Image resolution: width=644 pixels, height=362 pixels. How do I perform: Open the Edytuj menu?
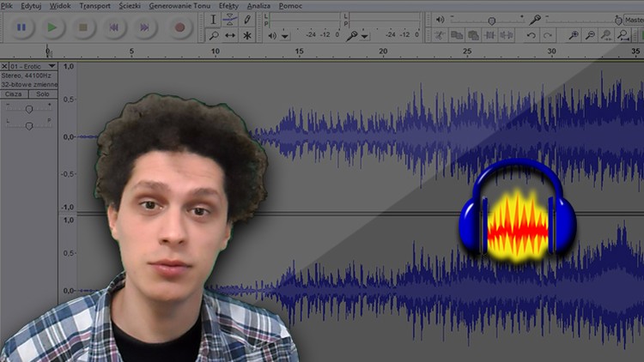pyautogui.click(x=31, y=6)
